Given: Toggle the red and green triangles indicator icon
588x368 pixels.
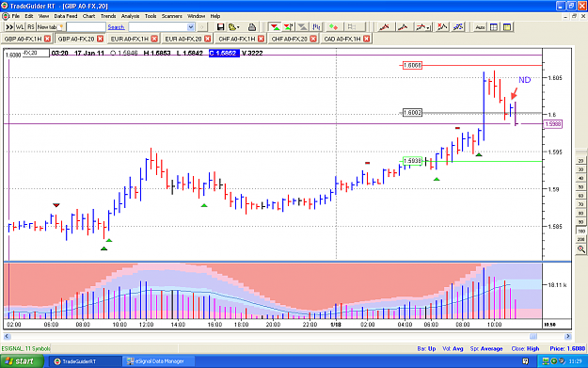Looking at the screenshot, I should tap(275, 27).
